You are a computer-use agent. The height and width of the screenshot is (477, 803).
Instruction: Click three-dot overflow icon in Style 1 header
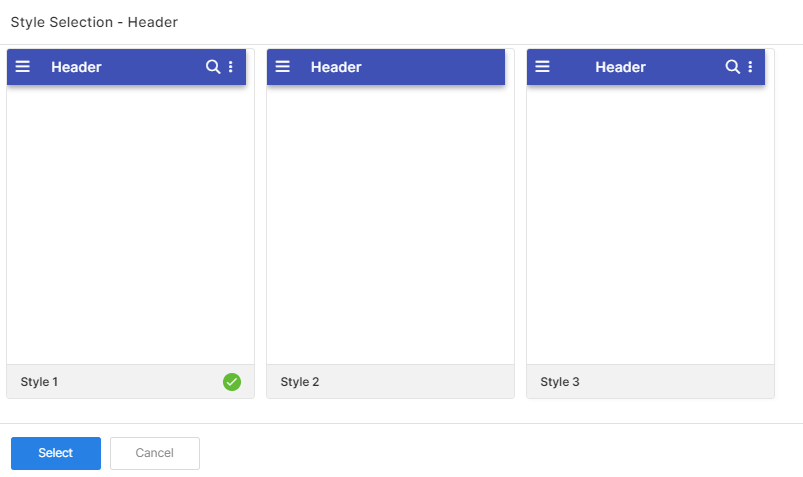pyautogui.click(x=230, y=67)
